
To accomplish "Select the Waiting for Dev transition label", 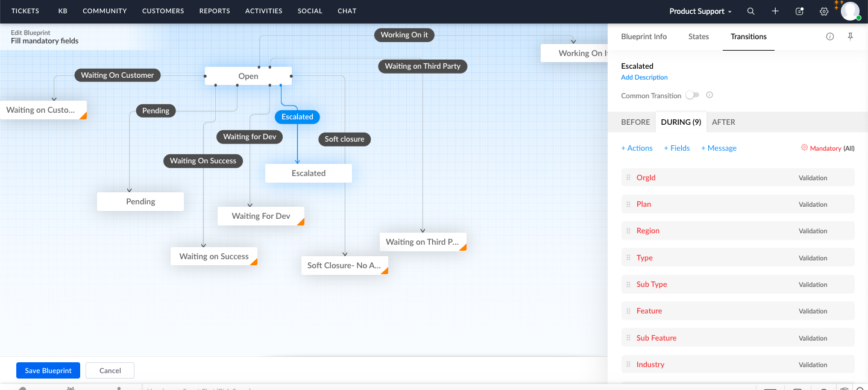I will coord(250,137).
